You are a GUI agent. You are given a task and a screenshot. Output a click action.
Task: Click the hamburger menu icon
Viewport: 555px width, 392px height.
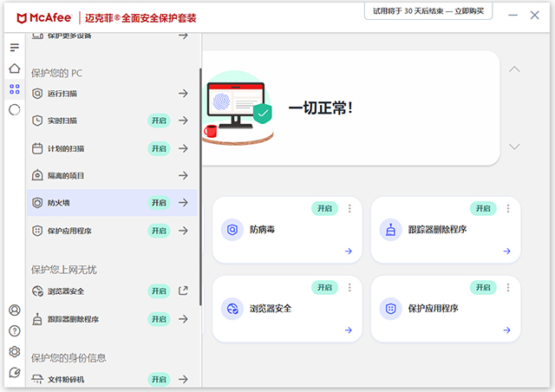(x=14, y=47)
